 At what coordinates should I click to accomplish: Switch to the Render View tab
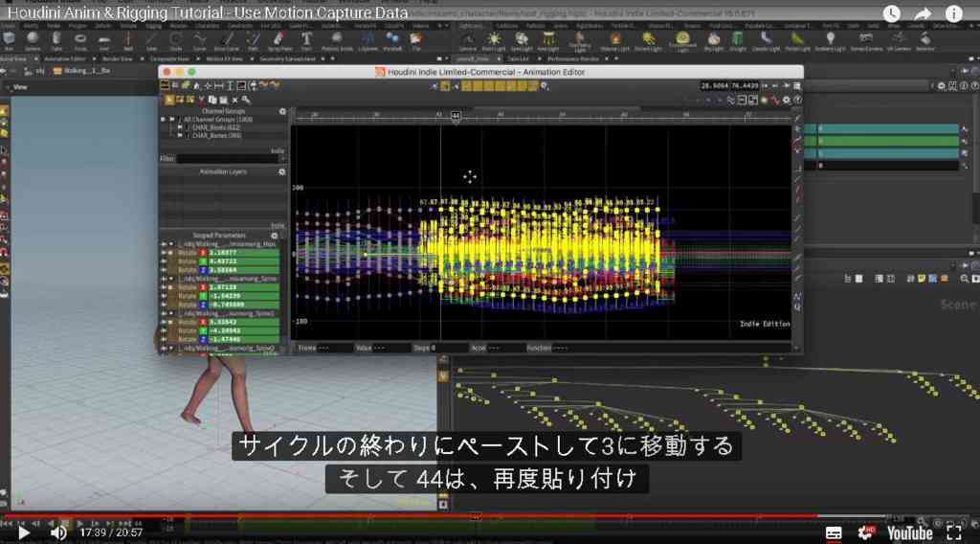click(x=117, y=58)
